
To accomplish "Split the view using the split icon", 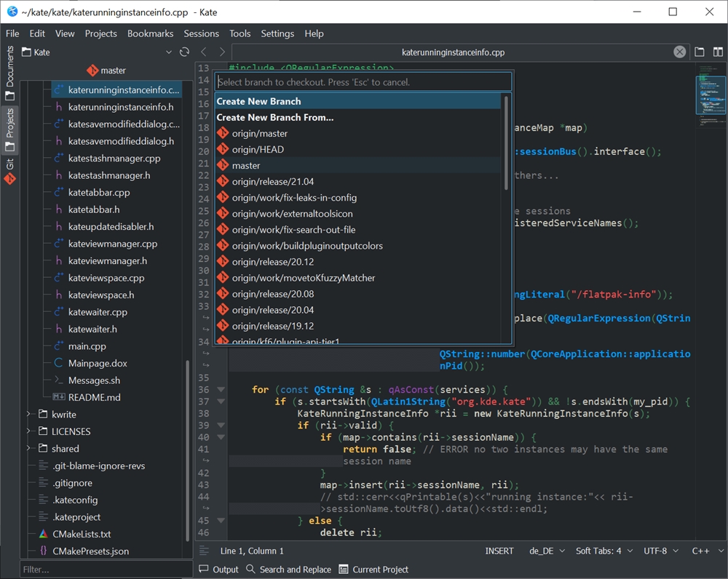I will click(x=718, y=52).
